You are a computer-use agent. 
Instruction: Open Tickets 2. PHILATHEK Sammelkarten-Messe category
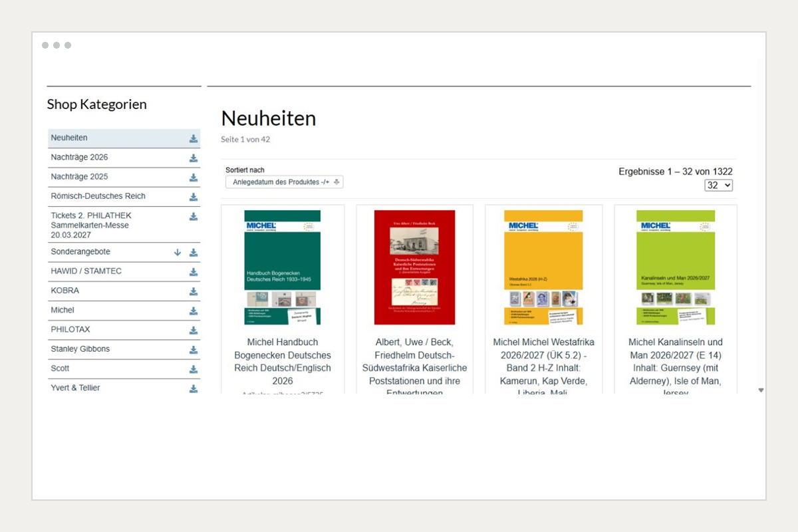pos(91,225)
